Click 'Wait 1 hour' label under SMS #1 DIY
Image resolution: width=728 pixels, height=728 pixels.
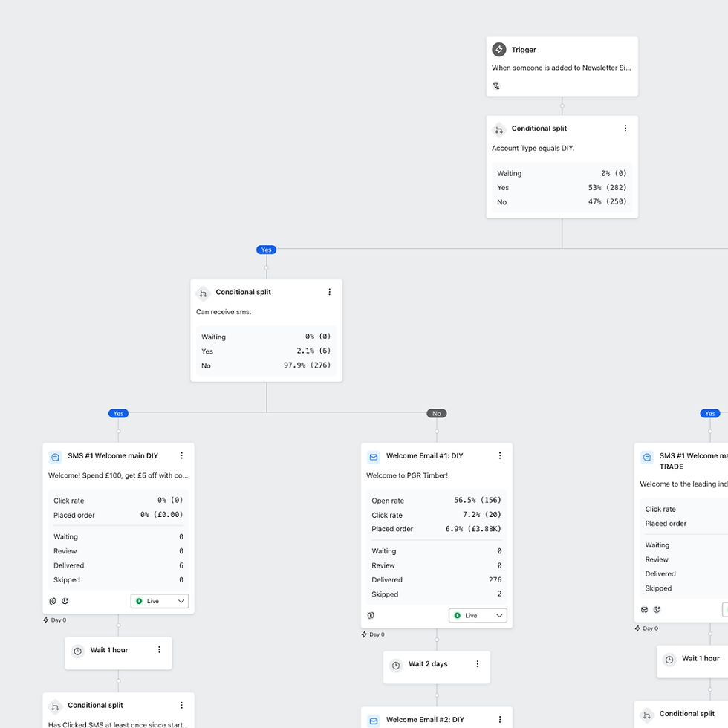(x=108, y=650)
